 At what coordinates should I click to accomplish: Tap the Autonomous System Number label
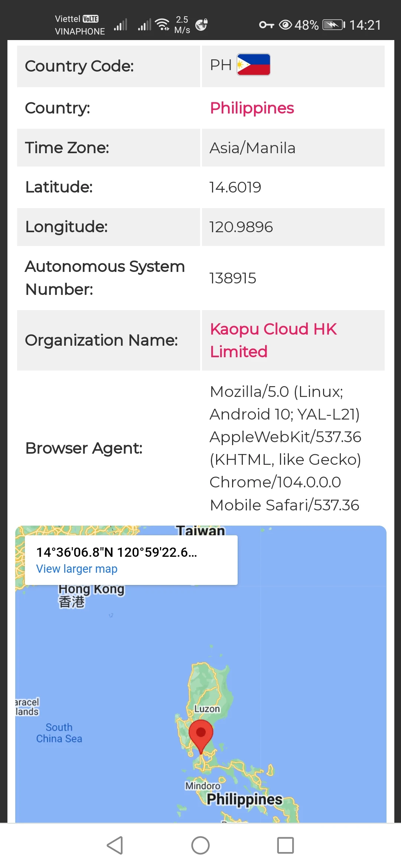pos(105,278)
